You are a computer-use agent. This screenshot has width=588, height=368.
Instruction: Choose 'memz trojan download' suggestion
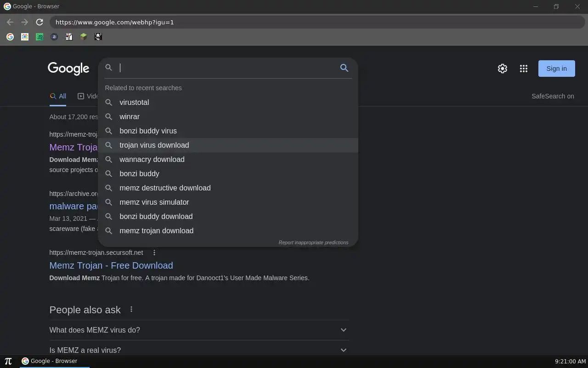[x=228, y=230]
